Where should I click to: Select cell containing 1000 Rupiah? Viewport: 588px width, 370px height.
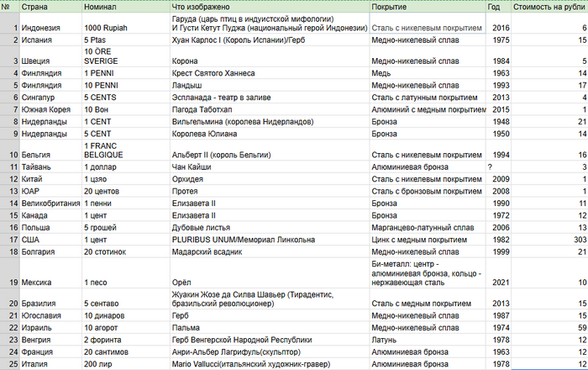(126, 24)
